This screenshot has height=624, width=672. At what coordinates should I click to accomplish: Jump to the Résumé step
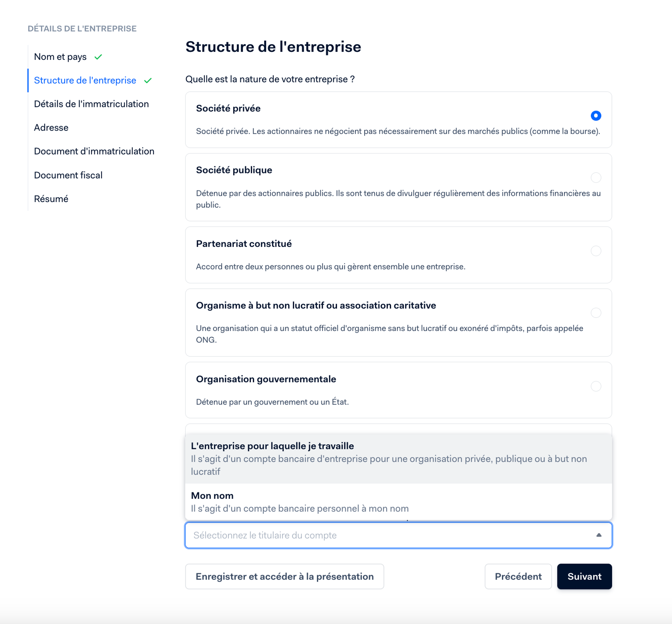[51, 199]
